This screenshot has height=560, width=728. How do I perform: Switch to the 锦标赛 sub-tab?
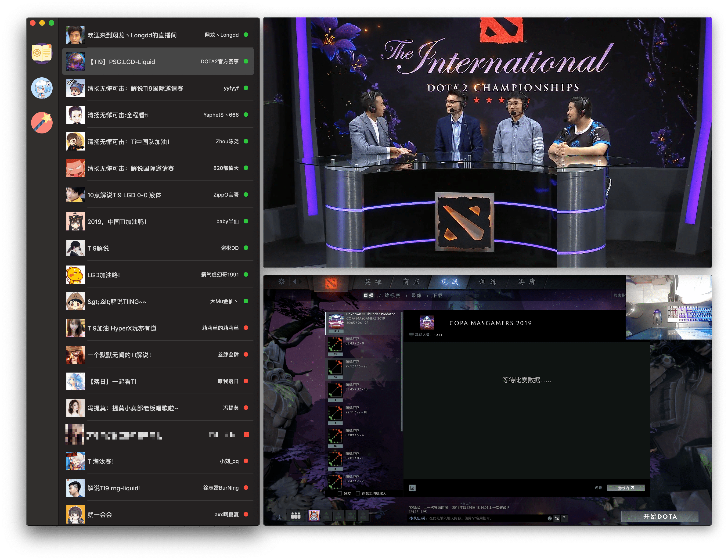pos(392,296)
